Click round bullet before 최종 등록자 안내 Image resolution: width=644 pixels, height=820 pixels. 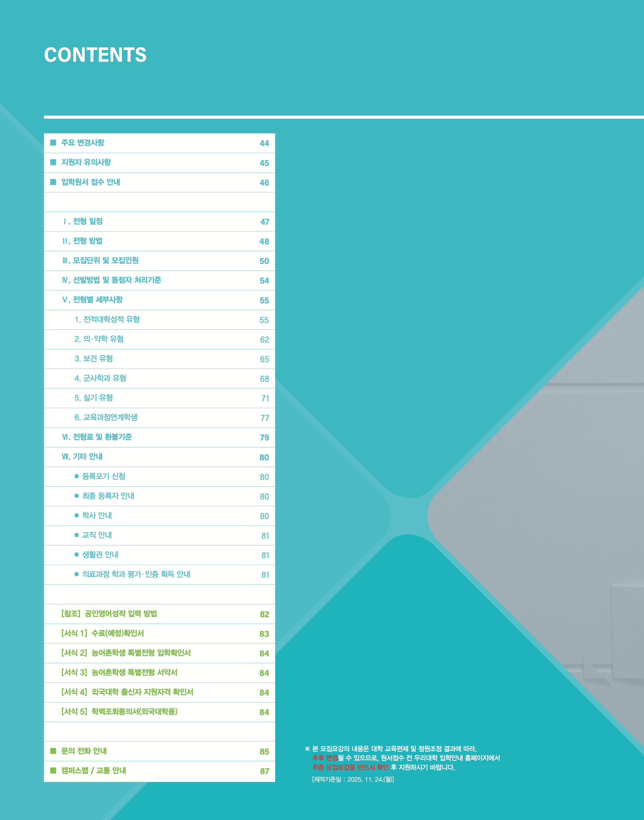pyautogui.click(x=77, y=496)
